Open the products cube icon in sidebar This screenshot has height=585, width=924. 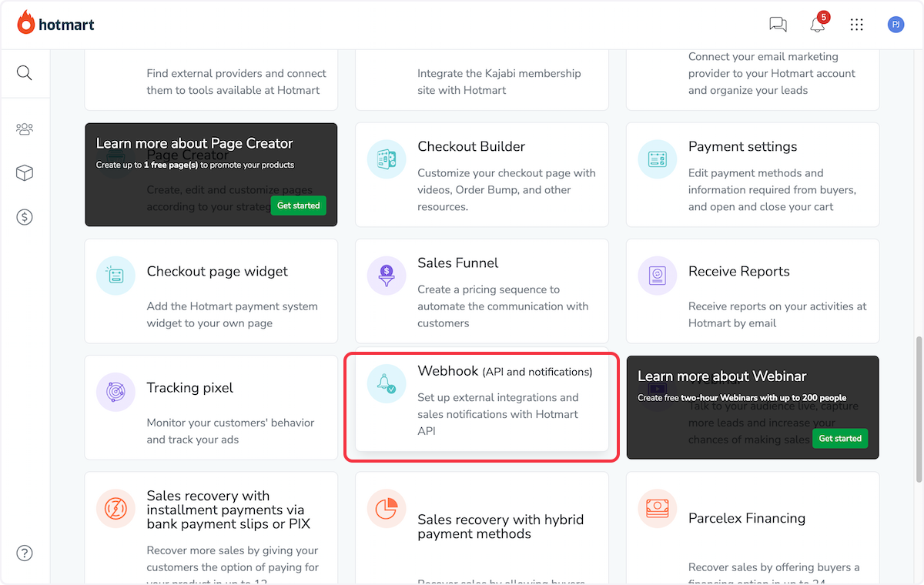(x=25, y=173)
